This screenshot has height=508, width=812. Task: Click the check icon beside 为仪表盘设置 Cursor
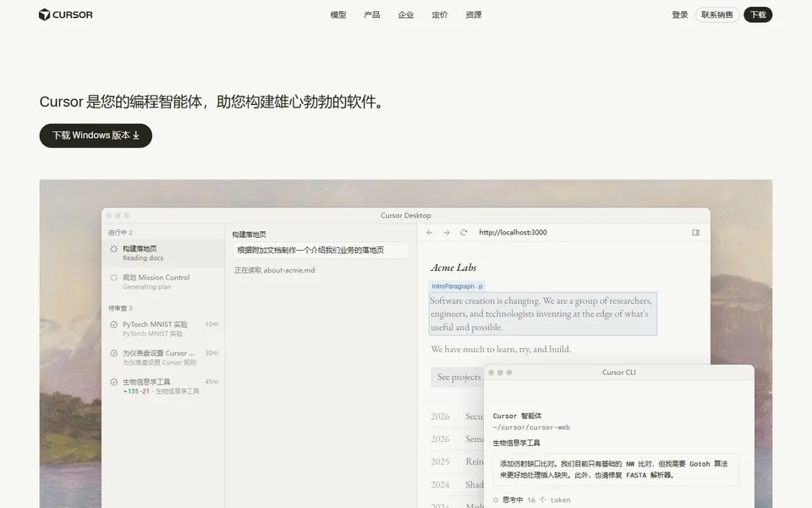(x=114, y=354)
